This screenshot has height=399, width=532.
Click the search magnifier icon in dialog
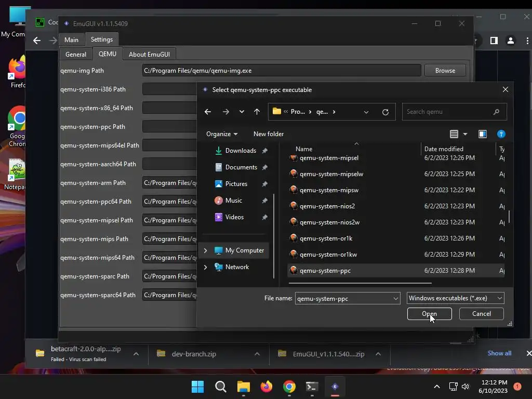click(496, 112)
